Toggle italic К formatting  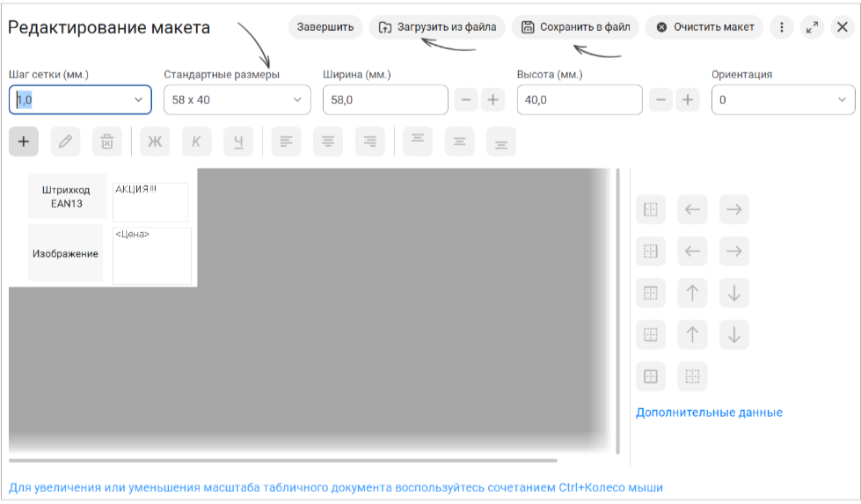pos(197,142)
